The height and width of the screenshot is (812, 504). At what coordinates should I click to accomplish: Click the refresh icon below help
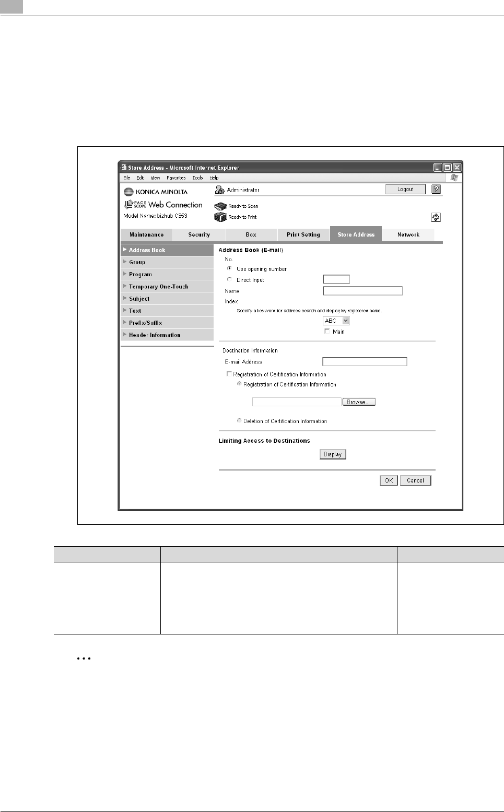436,217
